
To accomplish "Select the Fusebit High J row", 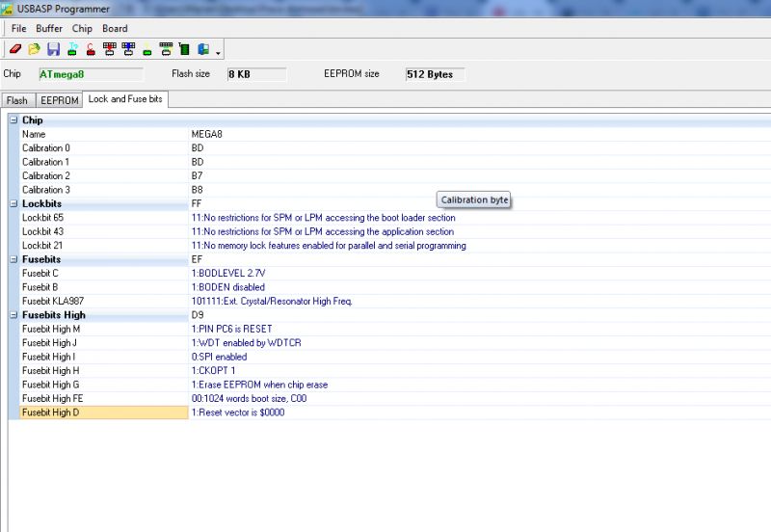I will point(395,343).
